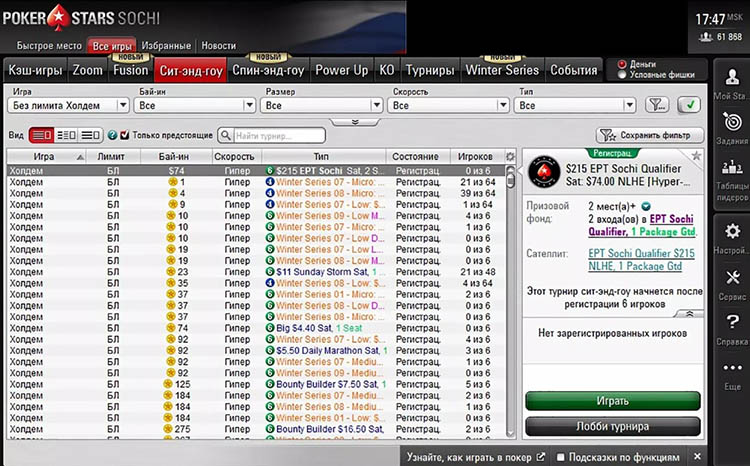Switch to the Турниры tab
This screenshot has width=750, height=466.
pyautogui.click(x=430, y=70)
